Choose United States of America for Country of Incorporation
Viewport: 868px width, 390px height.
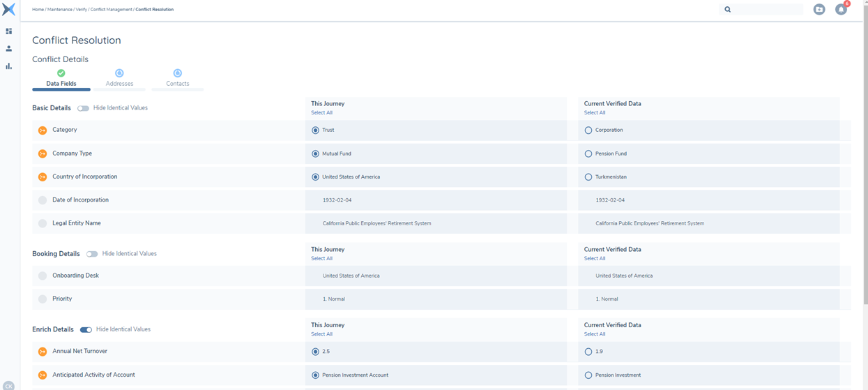coord(315,177)
